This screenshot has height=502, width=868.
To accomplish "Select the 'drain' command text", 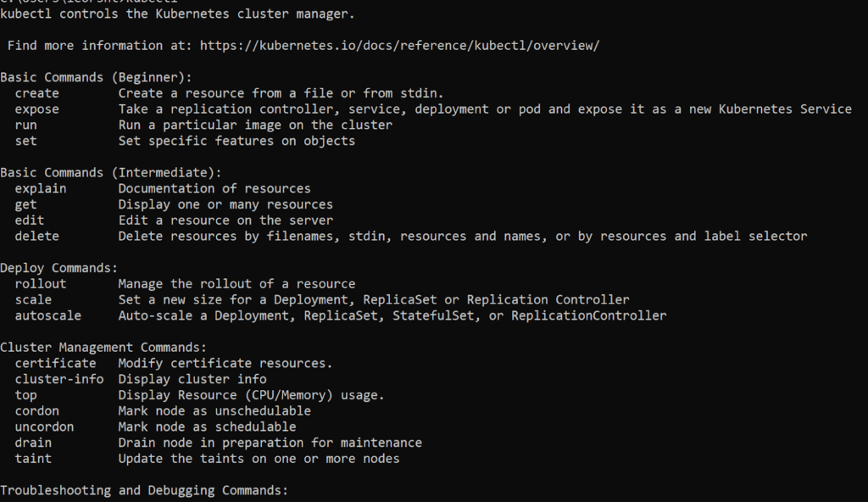I will (x=33, y=443).
